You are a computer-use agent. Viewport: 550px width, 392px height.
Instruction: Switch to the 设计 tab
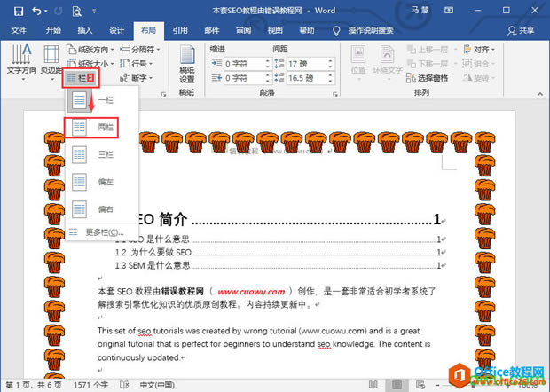coord(116,30)
